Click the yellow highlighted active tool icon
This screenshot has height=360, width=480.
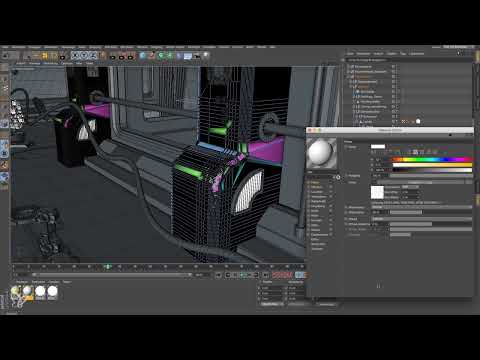pos(45,56)
